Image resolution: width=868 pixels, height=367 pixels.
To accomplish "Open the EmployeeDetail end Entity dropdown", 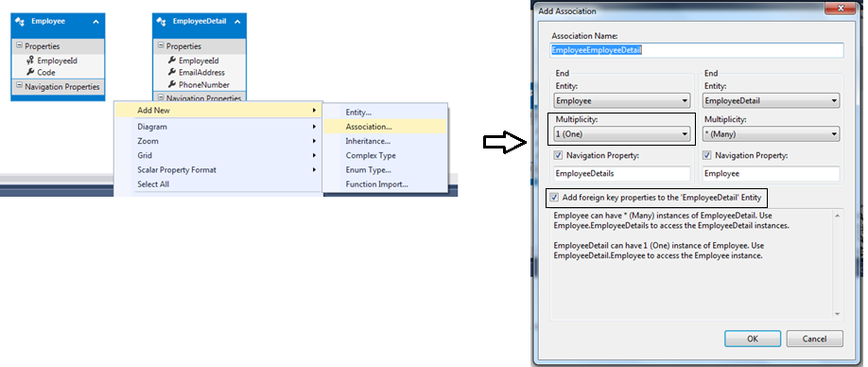I will click(772, 101).
